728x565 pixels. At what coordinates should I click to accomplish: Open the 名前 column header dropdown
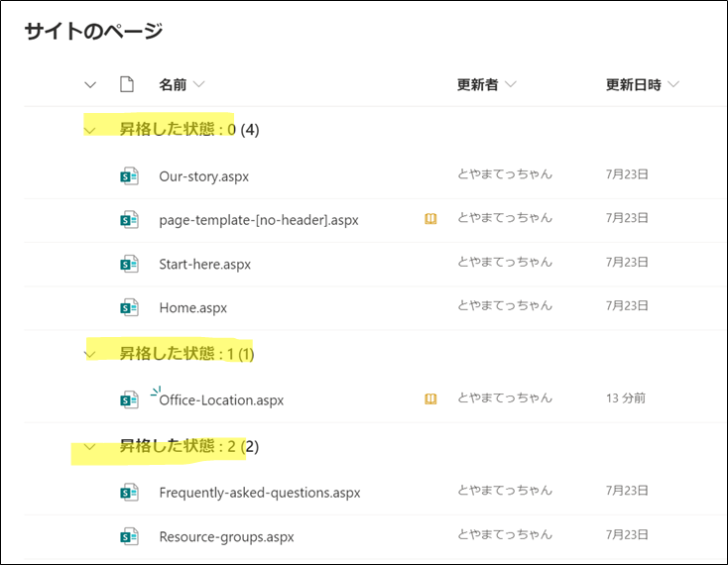pos(182,84)
